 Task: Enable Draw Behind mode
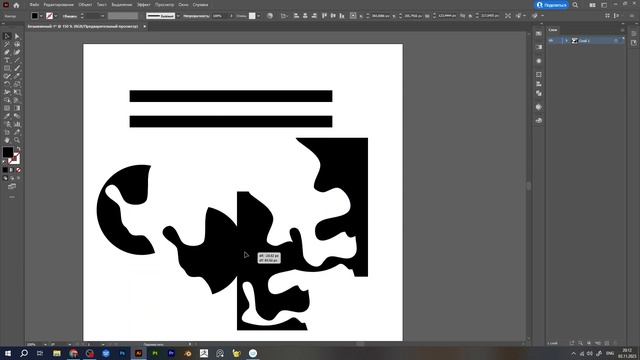[x=12, y=178]
